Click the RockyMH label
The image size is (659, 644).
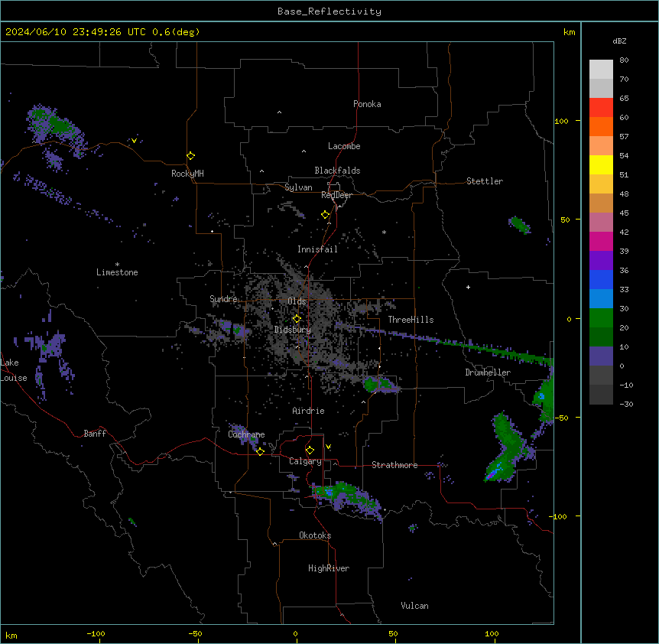[x=187, y=174]
